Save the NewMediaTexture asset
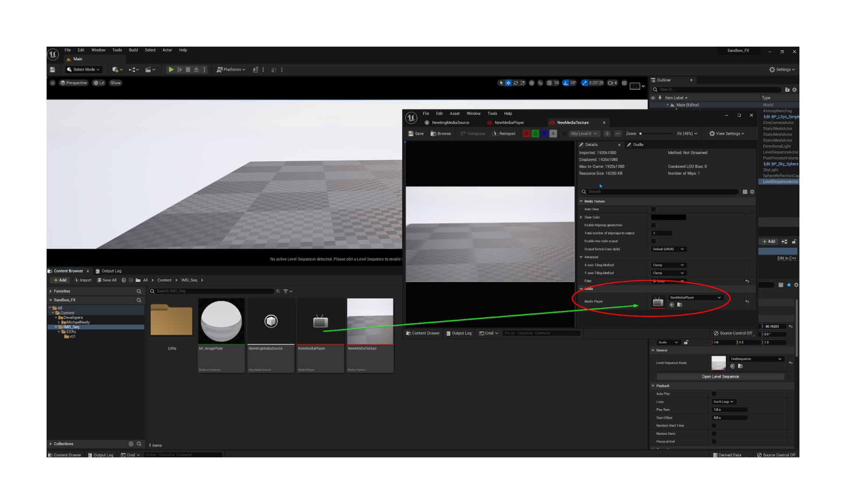The width and height of the screenshot is (846, 504). (x=416, y=133)
